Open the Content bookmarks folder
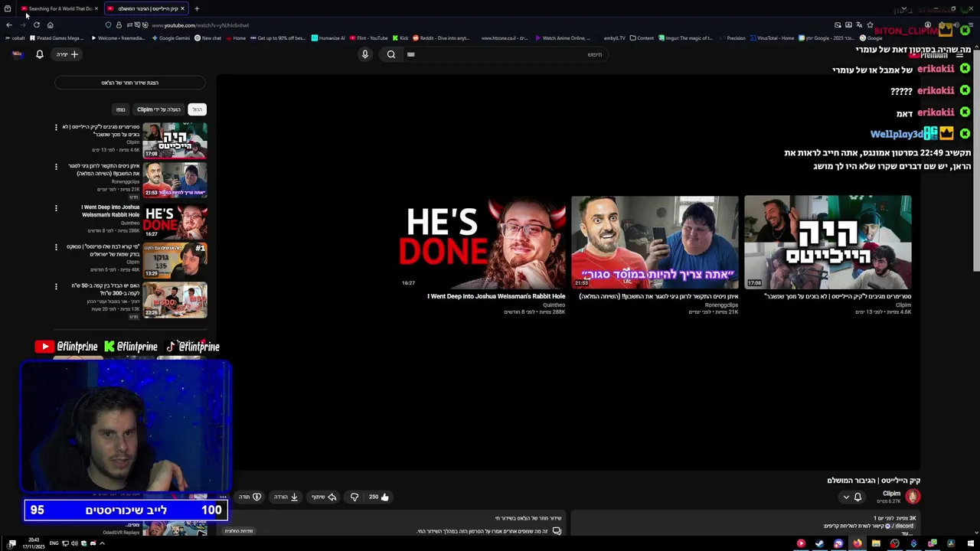This screenshot has width=980, height=551. [x=642, y=38]
